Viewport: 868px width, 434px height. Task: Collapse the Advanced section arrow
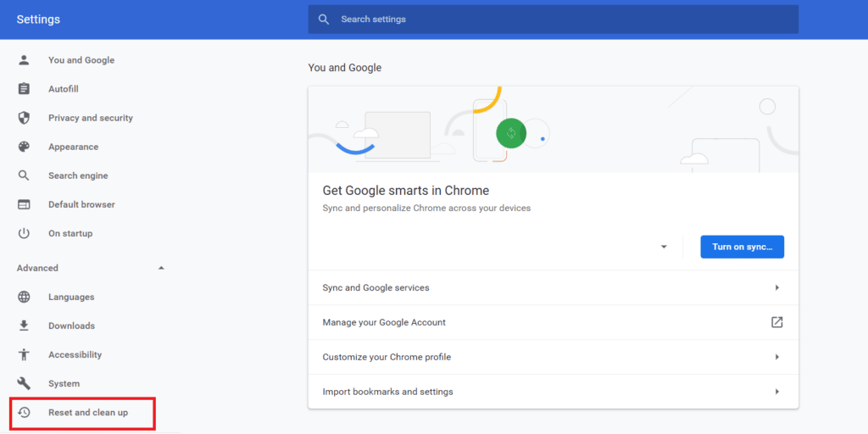[161, 268]
